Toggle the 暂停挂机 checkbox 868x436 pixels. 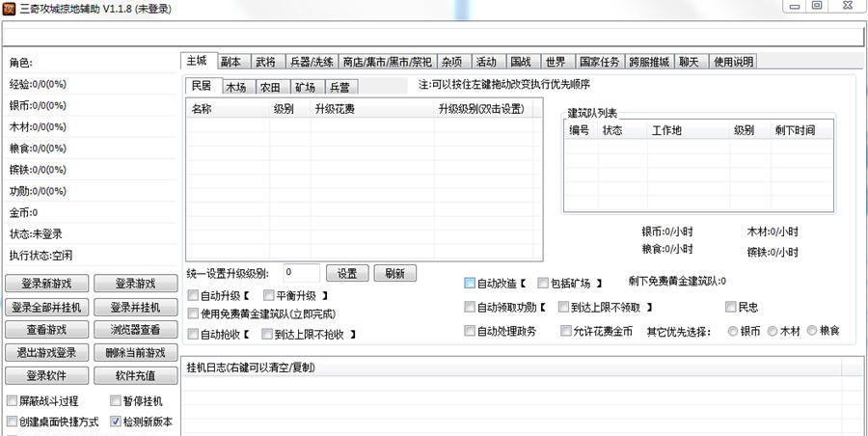click(115, 400)
